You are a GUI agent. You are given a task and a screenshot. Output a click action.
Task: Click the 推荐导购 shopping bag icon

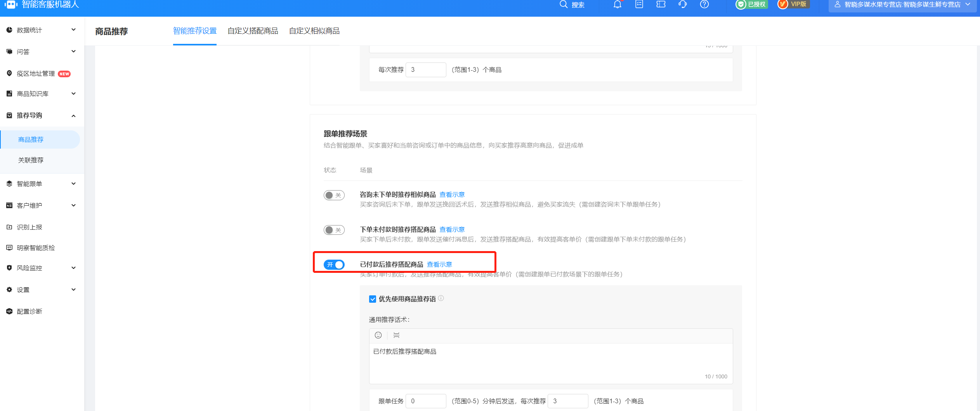[x=9, y=115]
